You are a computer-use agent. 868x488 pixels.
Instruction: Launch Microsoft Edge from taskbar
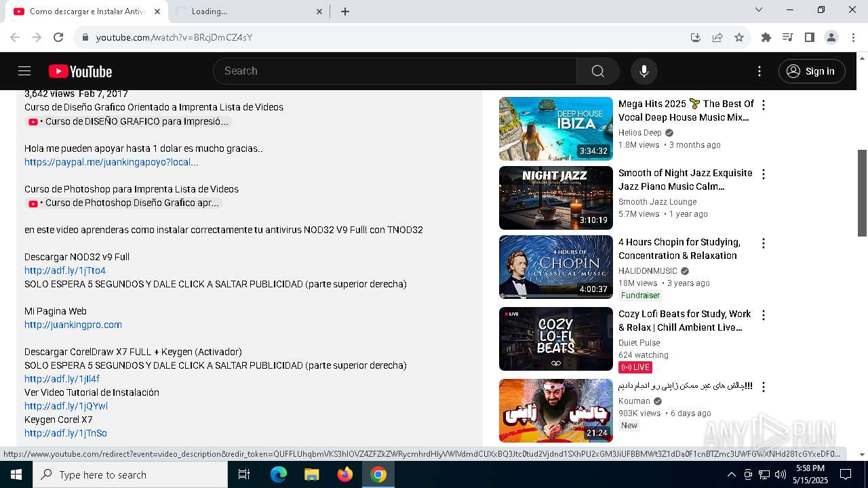click(279, 474)
